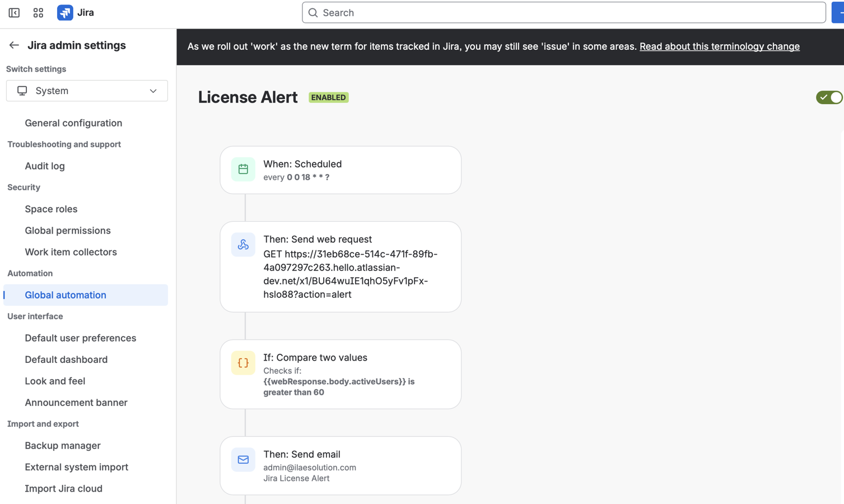Click the Send web request webhook icon
Screen dimensions: 844x504
coord(243,245)
